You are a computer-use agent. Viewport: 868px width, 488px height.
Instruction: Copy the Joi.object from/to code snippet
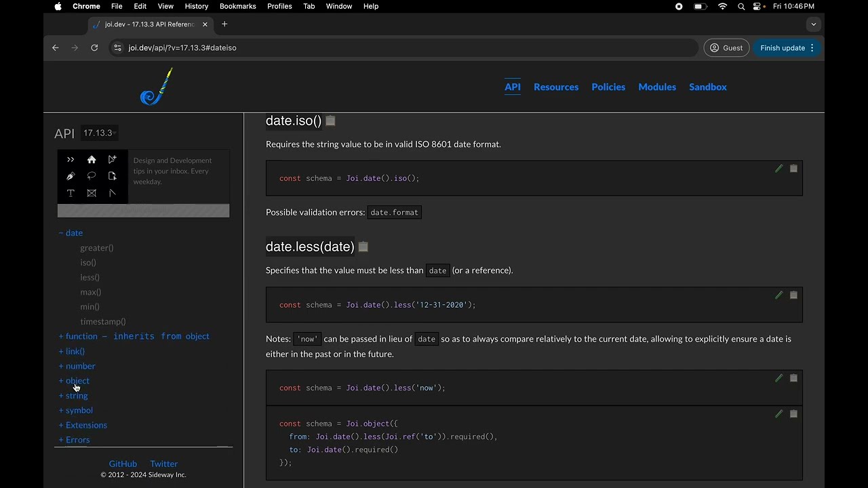coord(793,413)
